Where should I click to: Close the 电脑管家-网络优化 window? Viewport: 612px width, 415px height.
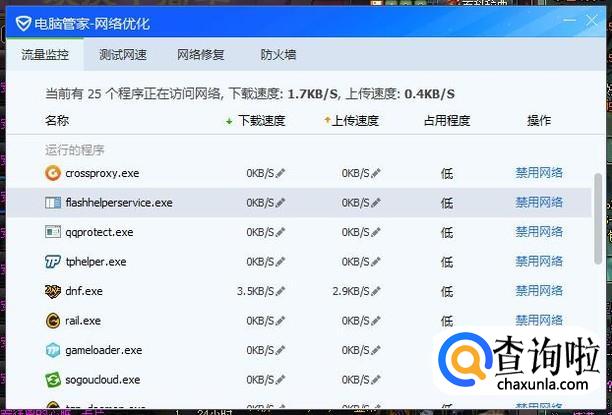[x=592, y=20]
